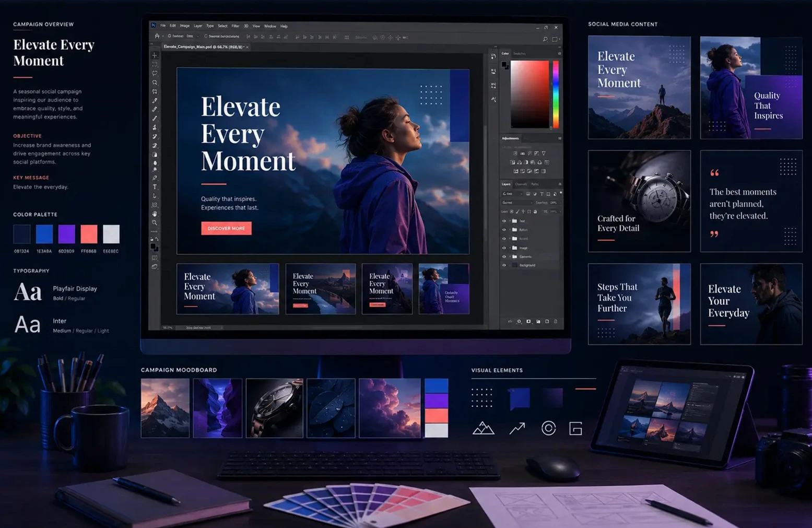Click the create new group folder icon
812x528 pixels.
538,321
